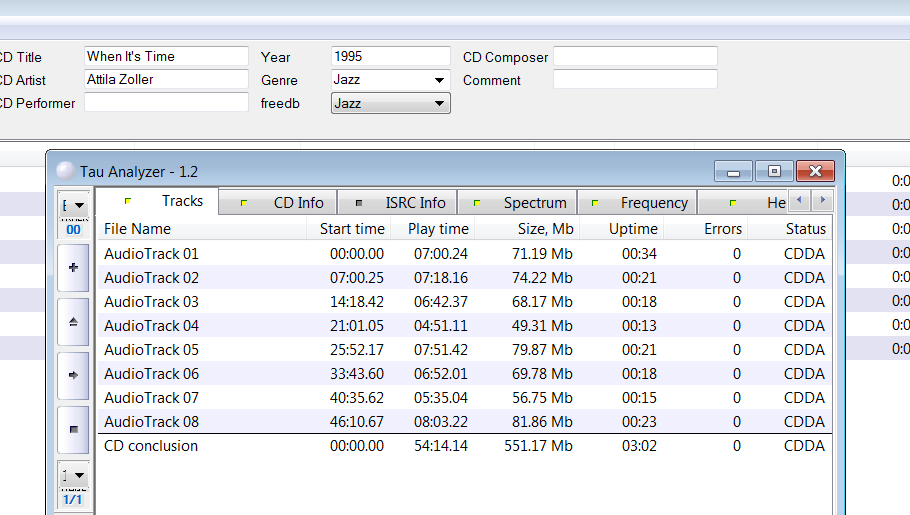Open the freedb category dropdown
Screen dimensions: 910x515
click(391, 103)
